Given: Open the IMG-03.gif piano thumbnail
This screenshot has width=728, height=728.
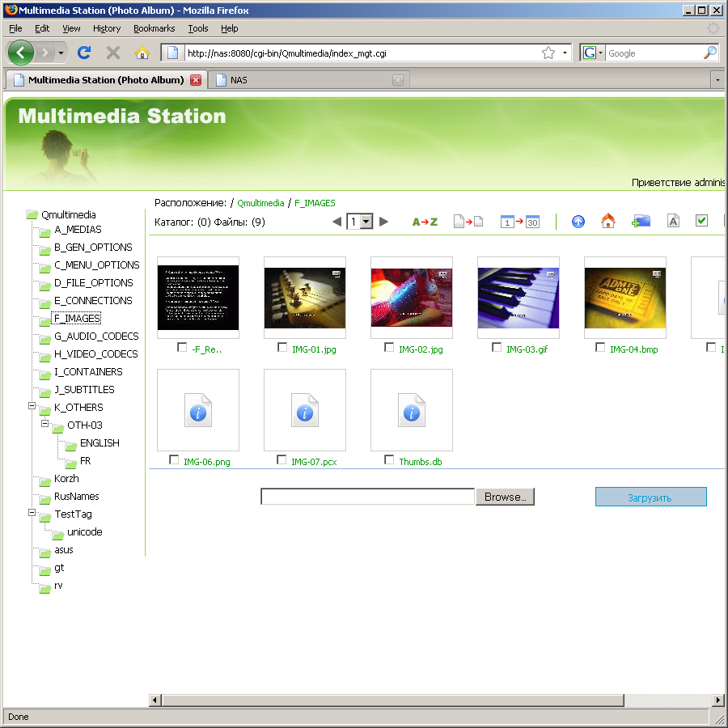Looking at the screenshot, I should click(x=518, y=298).
